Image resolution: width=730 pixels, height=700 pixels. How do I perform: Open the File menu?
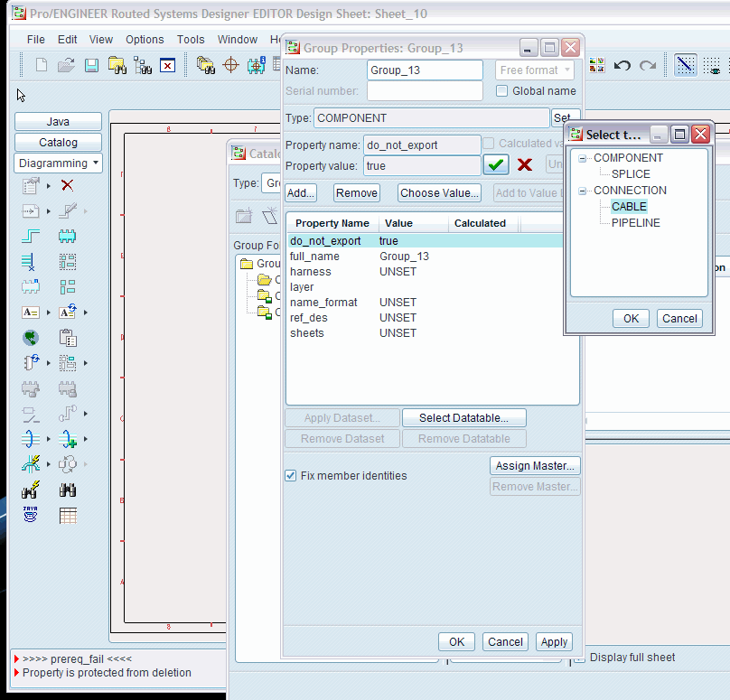coord(36,40)
